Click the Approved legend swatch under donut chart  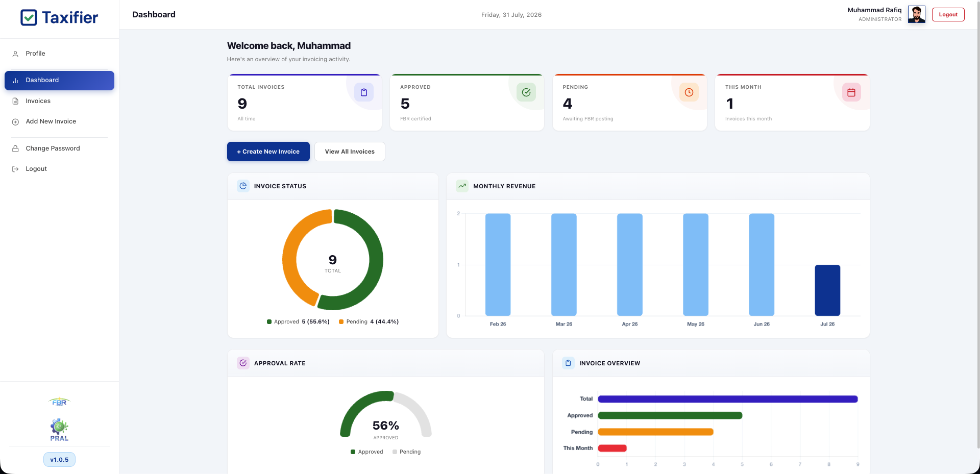[x=269, y=322]
